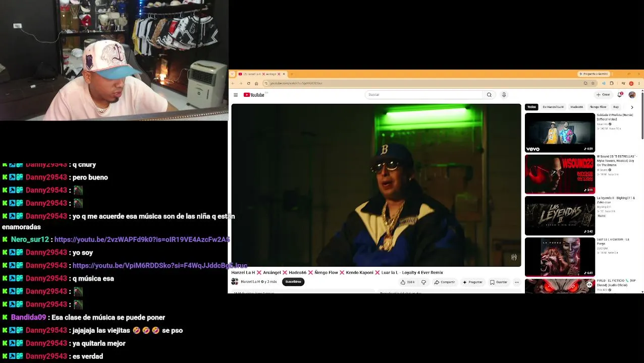Screen dimensions: 644x363
Task: Go to the YouTube home logo
Action: point(254,95)
